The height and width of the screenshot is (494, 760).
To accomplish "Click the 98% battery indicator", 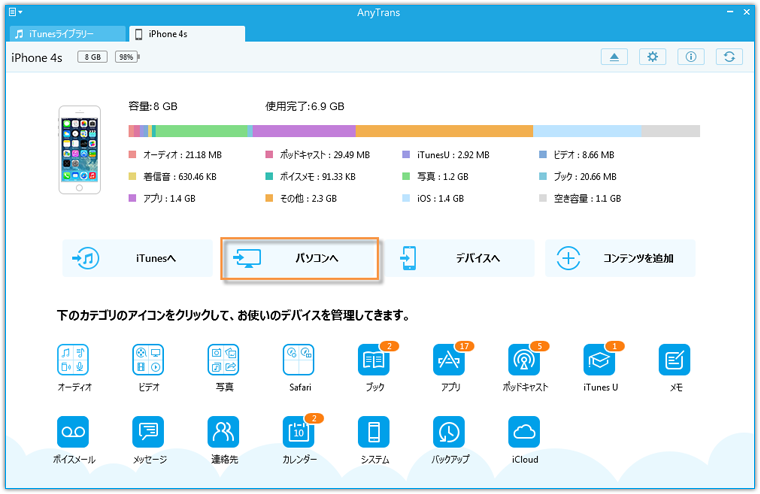I will pos(127,57).
